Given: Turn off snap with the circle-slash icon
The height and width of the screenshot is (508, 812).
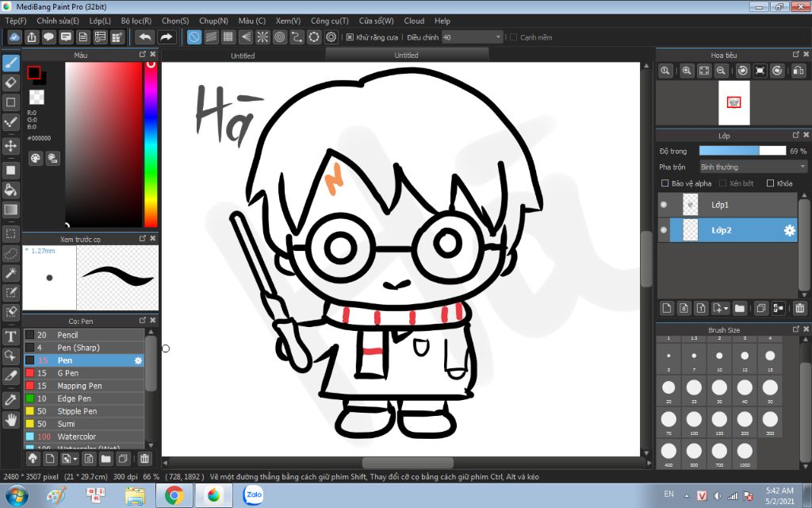Looking at the screenshot, I should pos(193,37).
